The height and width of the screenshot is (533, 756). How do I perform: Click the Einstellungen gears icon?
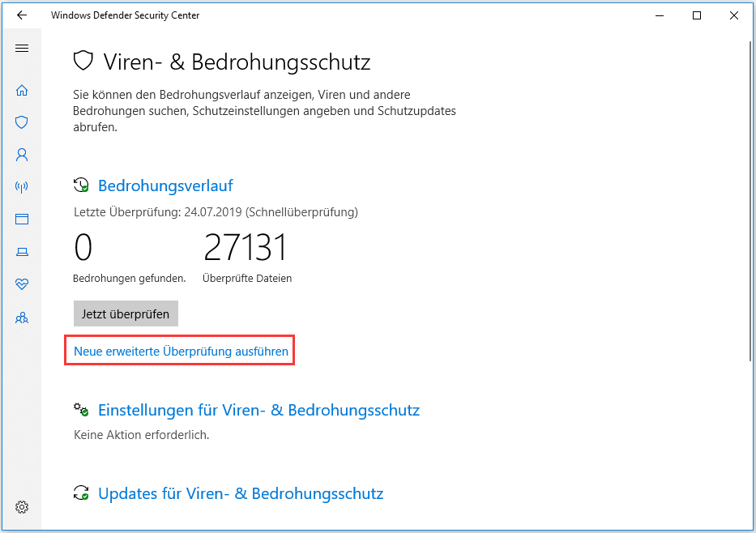(x=81, y=410)
